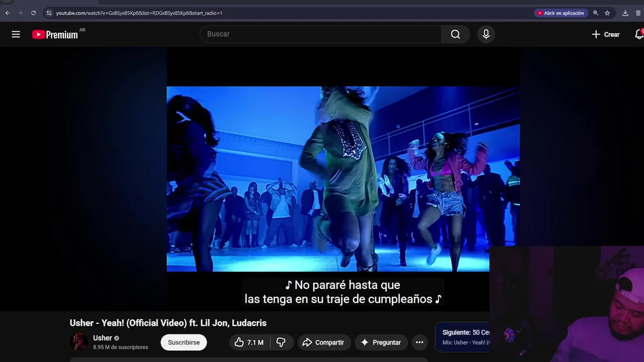644x362 pixels.
Task: Open Usher channel avatar
Action: 78,342
